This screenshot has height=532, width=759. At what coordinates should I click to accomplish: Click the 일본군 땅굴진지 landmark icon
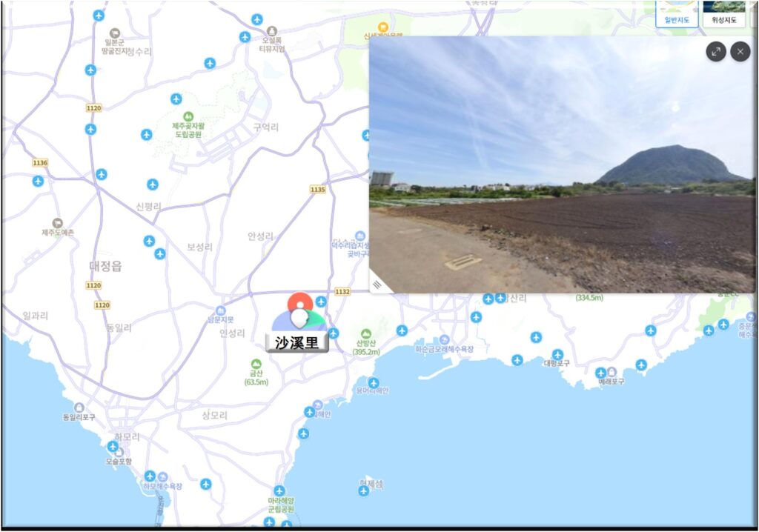click(x=115, y=33)
